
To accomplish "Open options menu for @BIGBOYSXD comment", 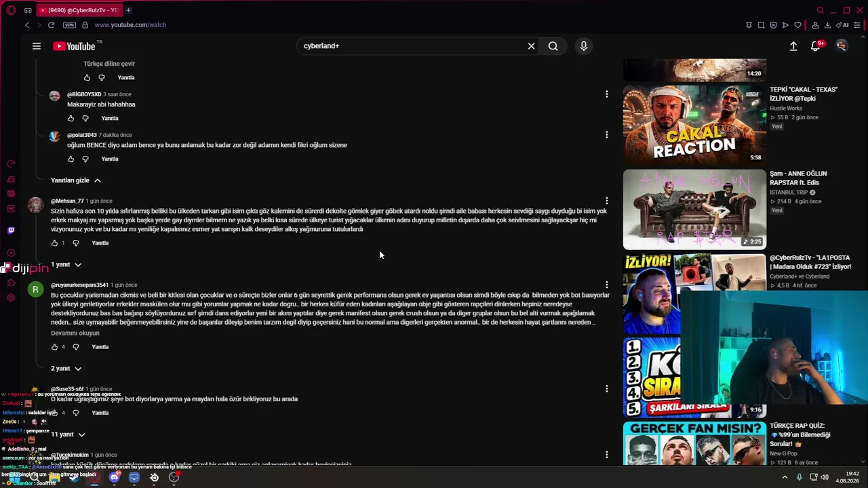I will point(607,94).
